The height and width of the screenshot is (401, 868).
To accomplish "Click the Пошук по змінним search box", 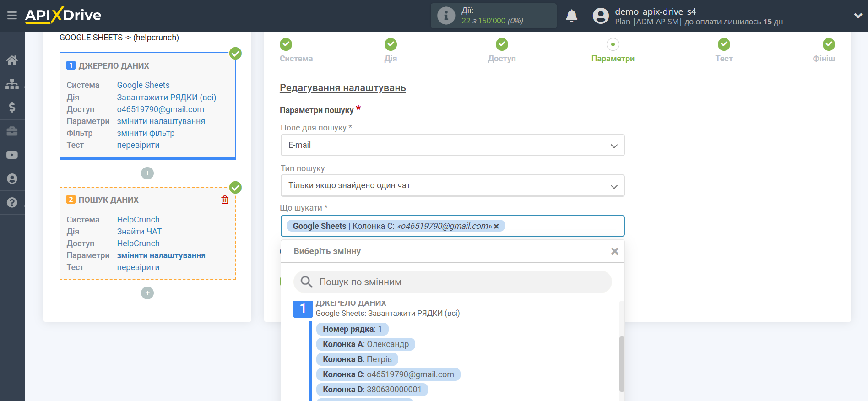I will (x=452, y=282).
